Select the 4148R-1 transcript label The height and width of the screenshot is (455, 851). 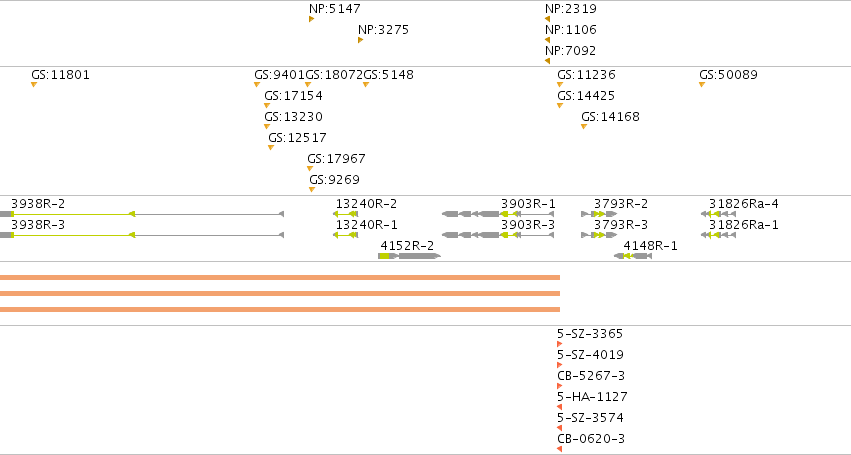(x=650, y=246)
